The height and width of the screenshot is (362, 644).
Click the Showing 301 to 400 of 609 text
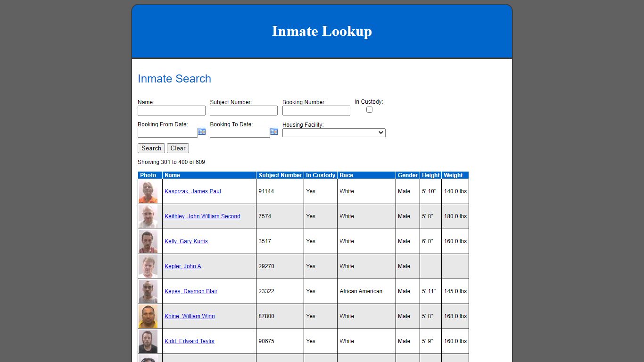tap(171, 162)
